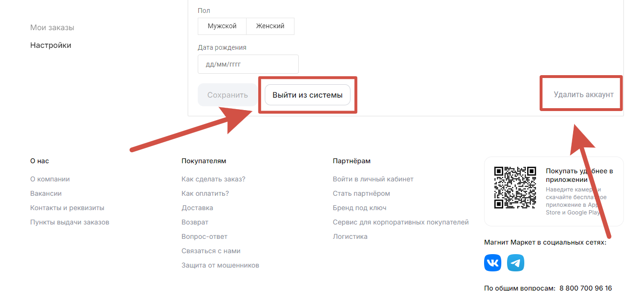The image size is (644, 291).
Task: Select the Мужской gender option
Action: pos(222,26)
